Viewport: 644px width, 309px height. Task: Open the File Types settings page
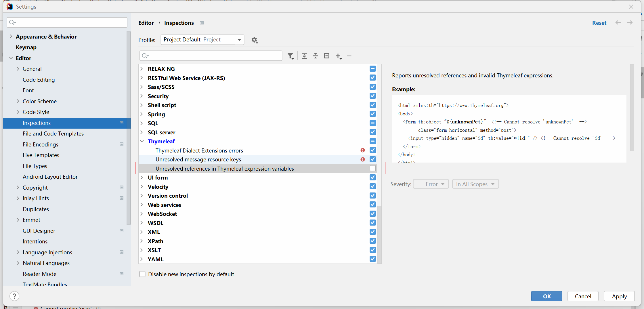point(35,166)
